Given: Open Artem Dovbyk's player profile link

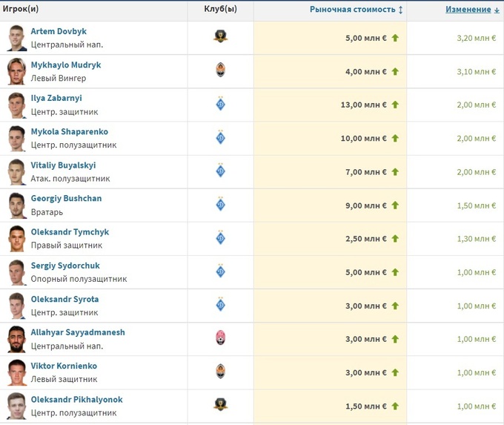Looking at the screenshot, I should click(x=59, y=32).
